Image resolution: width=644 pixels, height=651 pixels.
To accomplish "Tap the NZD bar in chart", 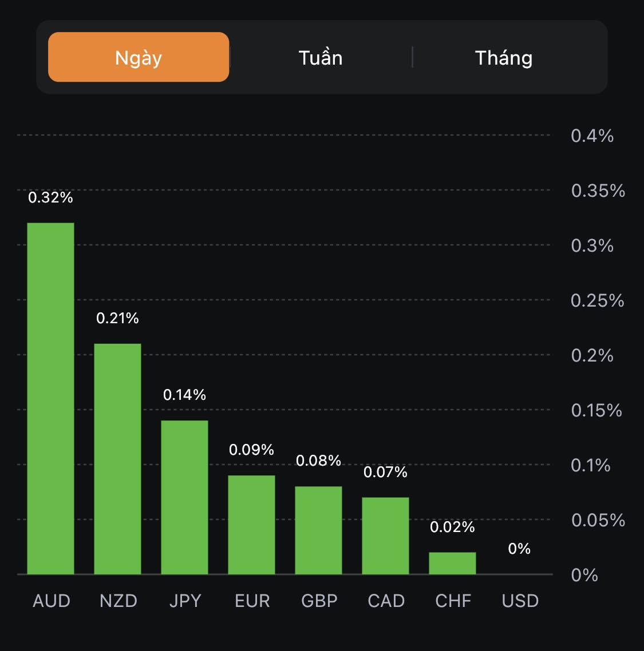I will tap(117, 459).
